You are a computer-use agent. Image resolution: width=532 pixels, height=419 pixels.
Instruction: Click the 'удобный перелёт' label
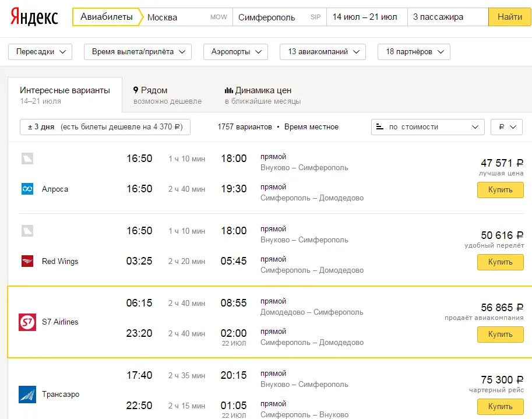494,245
